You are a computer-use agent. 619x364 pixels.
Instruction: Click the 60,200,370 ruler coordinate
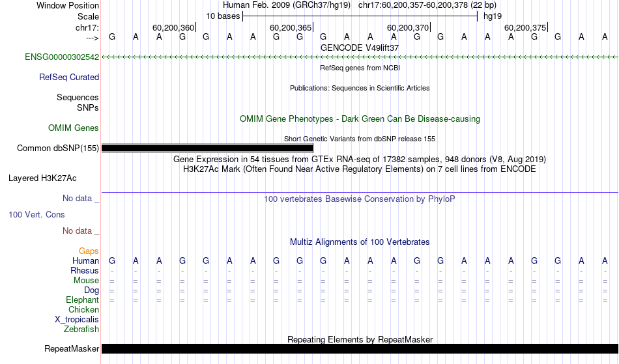point(408,27)
